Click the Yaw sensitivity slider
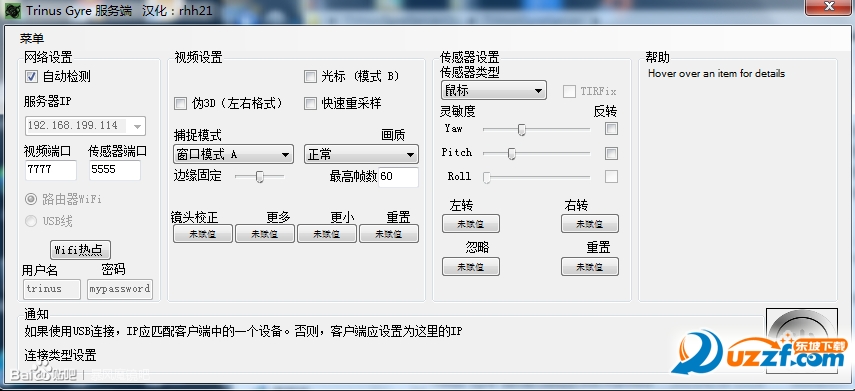This screenshot has width=855, height=391. coord(537,130)
